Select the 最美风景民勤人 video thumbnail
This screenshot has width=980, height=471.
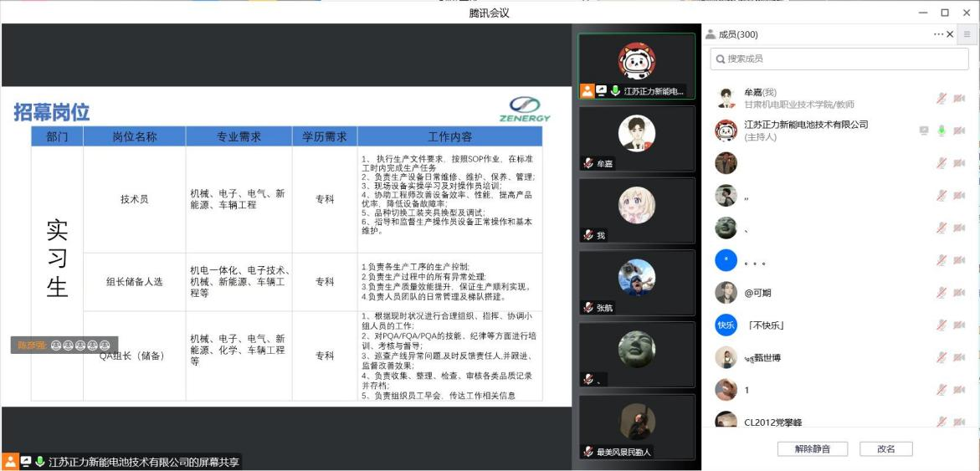coord(636,425)
